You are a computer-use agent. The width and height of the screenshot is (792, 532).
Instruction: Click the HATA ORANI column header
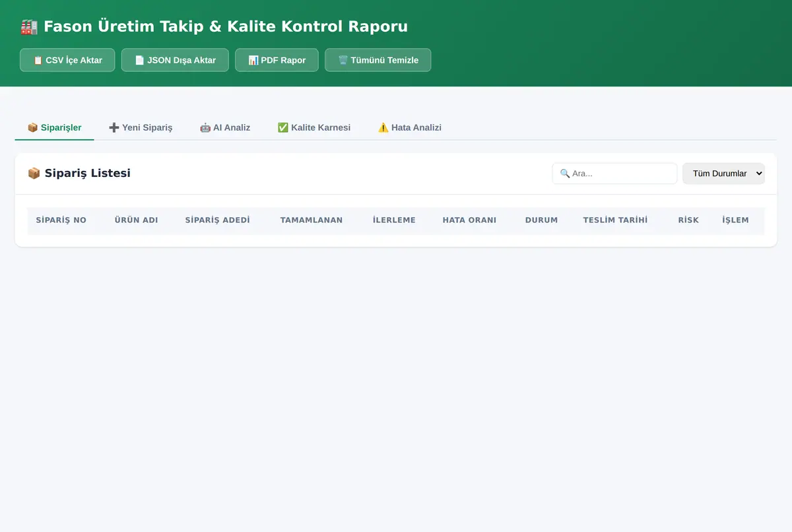coord(469,220)
